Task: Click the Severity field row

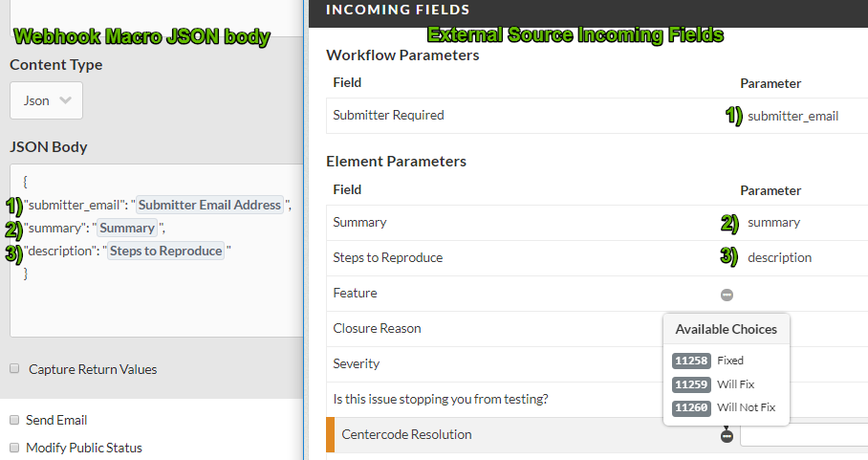Action: click(597, 364)
